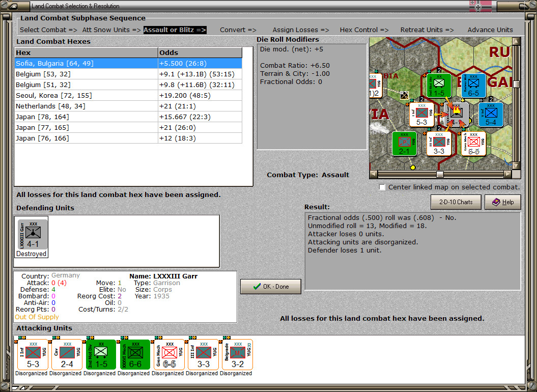Click the white 3-3 counter on the map
This screenshot has width=537, height=392.
tap(439, 144)
